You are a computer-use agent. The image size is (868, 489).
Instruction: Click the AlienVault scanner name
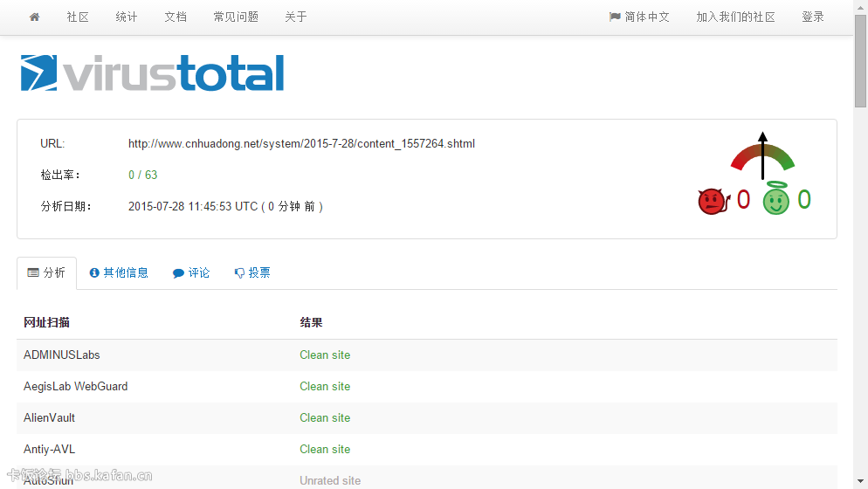tap(49, 418)
